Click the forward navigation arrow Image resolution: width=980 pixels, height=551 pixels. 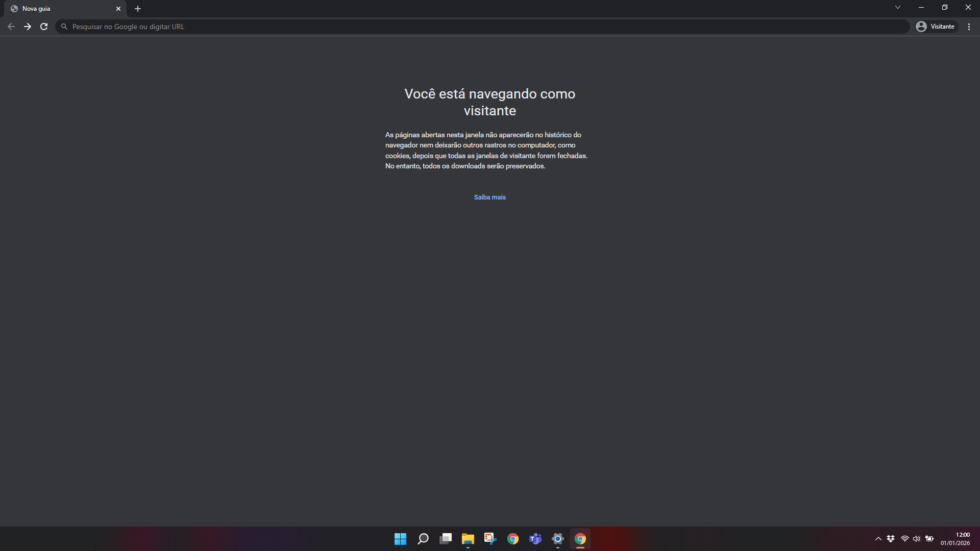[28, 27]
